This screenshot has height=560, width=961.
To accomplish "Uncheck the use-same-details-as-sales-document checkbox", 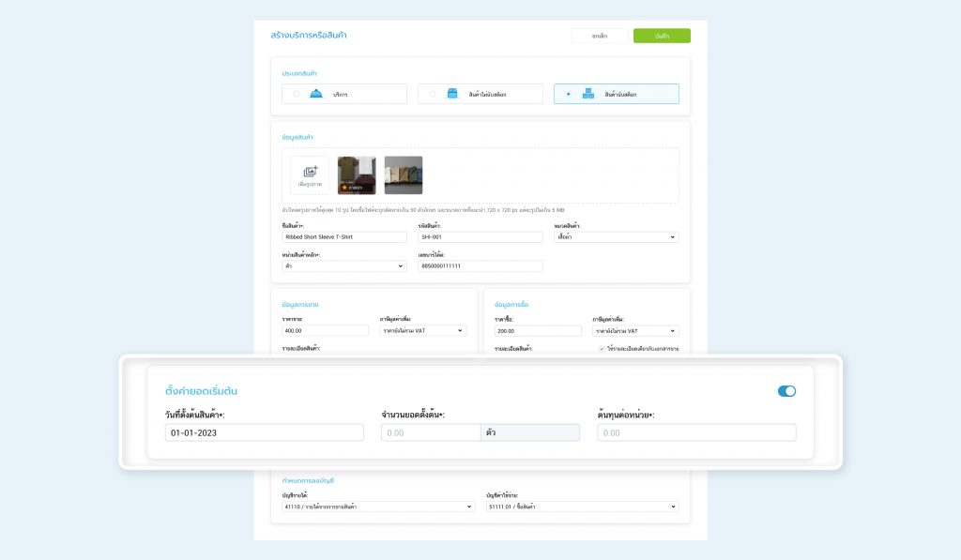I will 602,349.
